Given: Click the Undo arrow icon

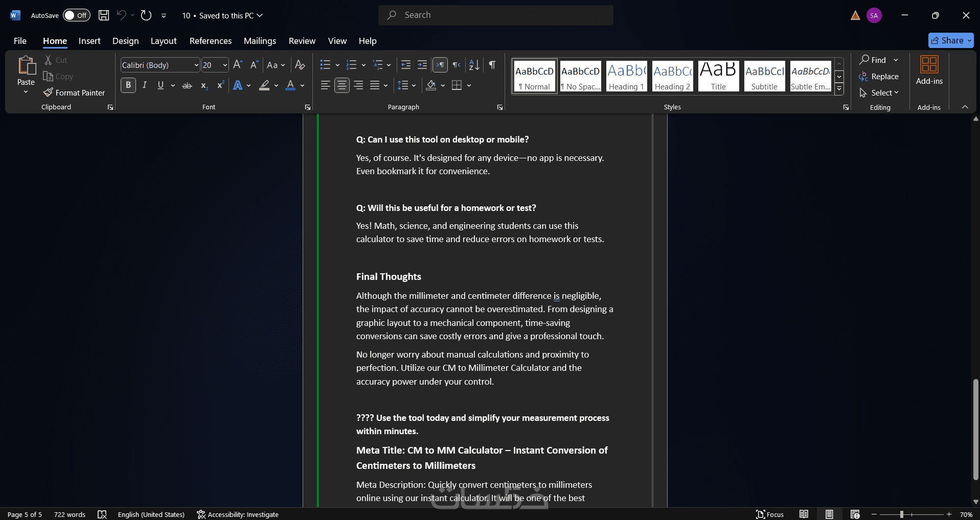Looking at the screenshot, I should (121, 15).
